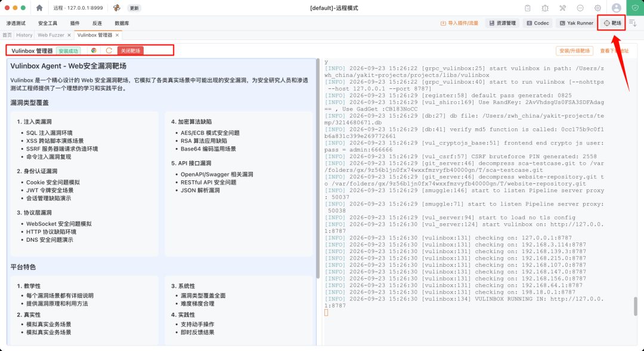Click the red 关闭靶场 button
This screenshot has width=644, height=351.
tap(130, 51)
